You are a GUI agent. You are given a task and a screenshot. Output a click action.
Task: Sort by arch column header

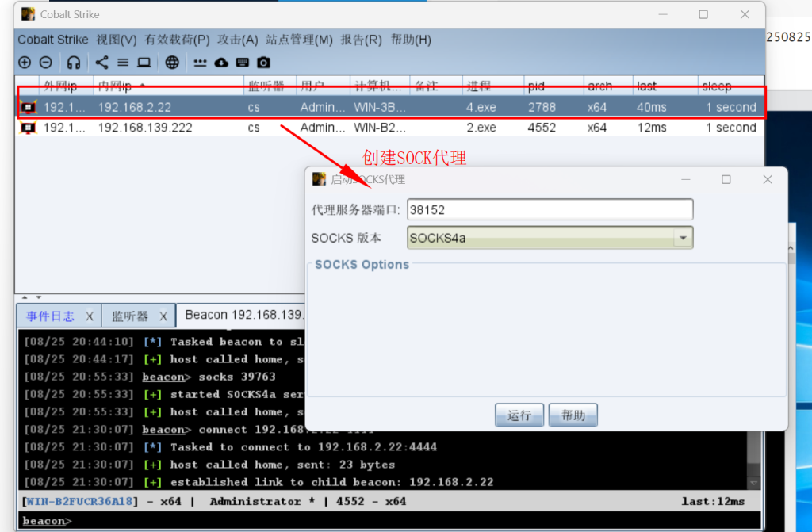608,86
